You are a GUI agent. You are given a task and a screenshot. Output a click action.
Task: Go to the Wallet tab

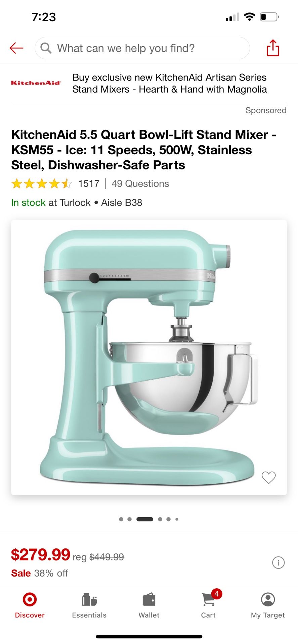click(149, 605)
